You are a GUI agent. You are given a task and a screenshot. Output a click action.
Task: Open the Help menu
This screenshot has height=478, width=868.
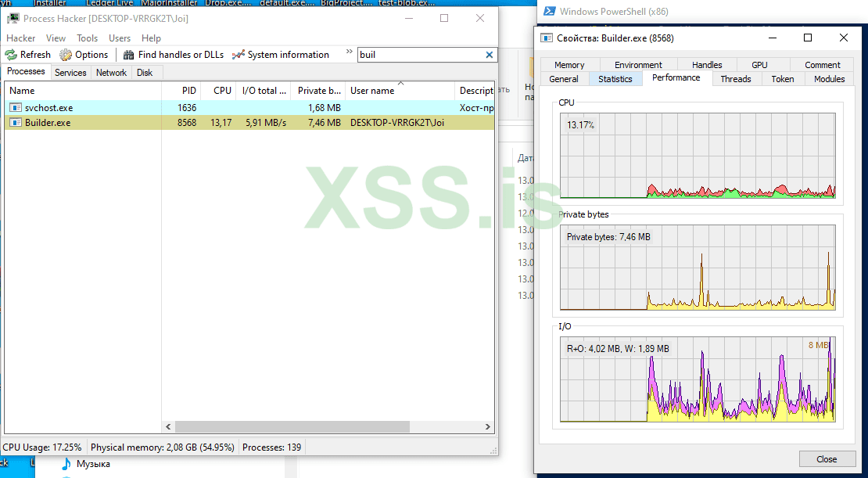coord(151,38)
